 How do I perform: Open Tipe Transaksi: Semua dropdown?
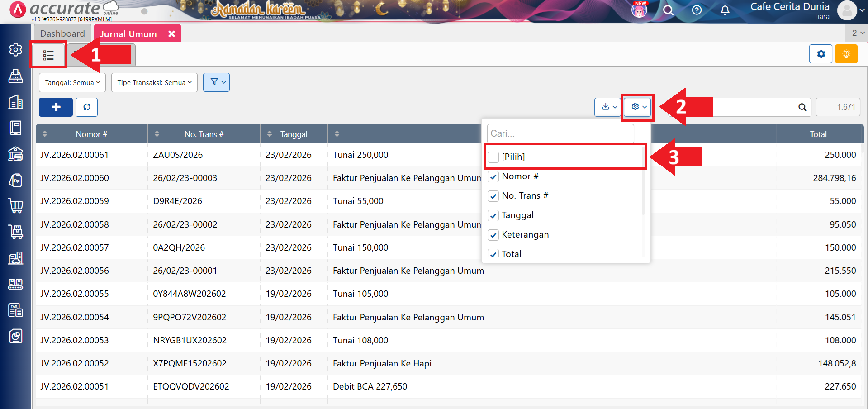click(154, 82)
